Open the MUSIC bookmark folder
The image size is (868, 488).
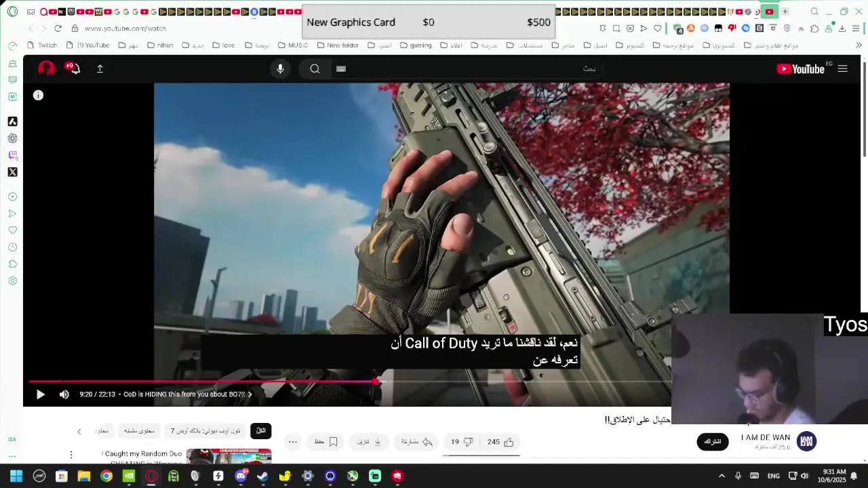coord(292,45)
